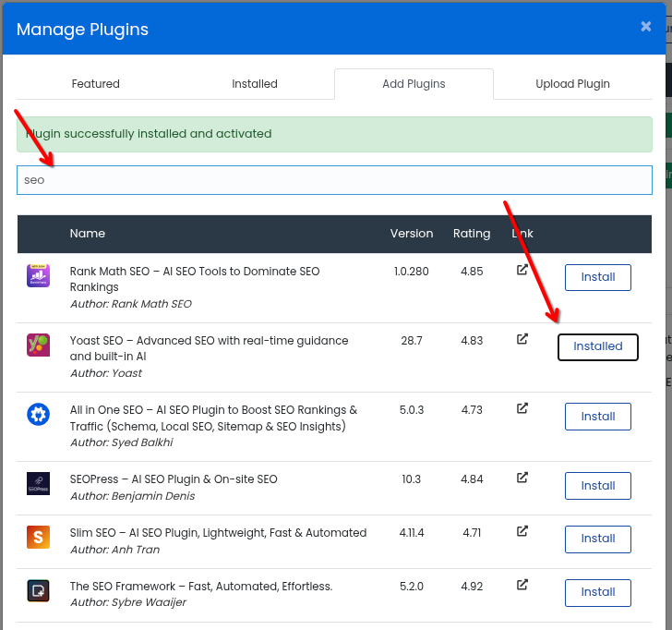This screenshot has height=630, width=672.
Task: Click rating value 4.85
Action: [x=472, y=272]
